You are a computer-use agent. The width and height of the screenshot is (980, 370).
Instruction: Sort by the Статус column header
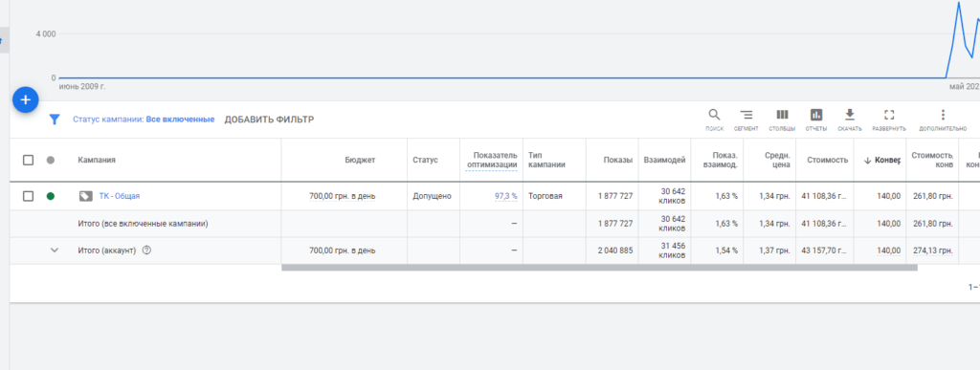click(425, 160)
